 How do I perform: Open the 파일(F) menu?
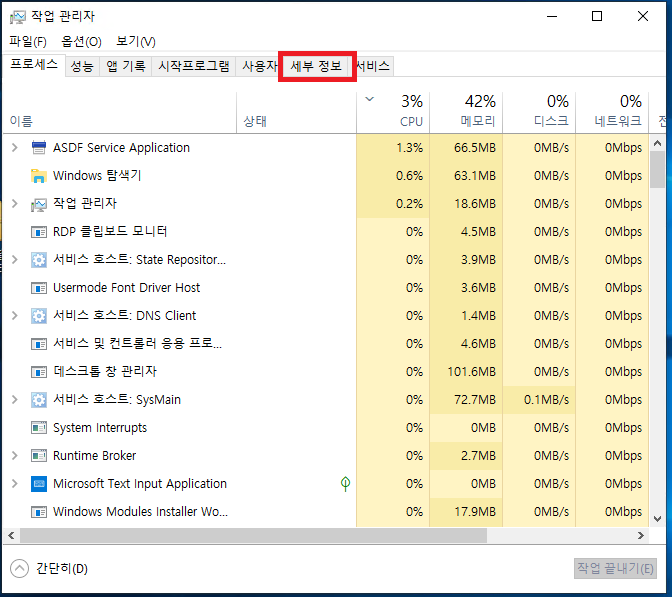(28, 42)
